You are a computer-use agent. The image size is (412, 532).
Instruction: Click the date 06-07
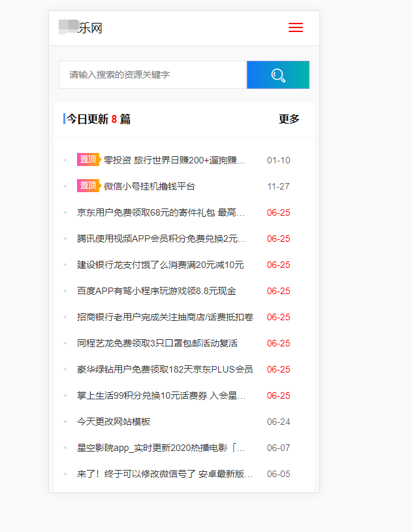pos(278,448)
